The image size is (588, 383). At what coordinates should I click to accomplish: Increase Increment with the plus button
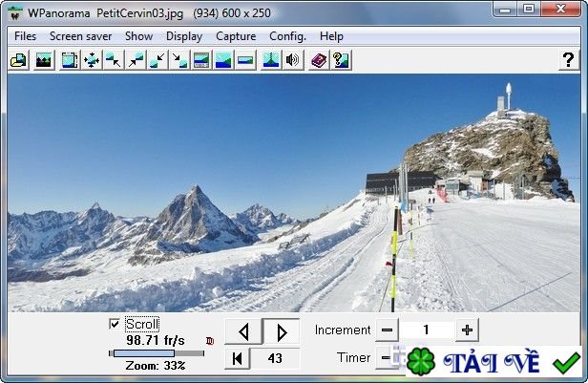467,330
